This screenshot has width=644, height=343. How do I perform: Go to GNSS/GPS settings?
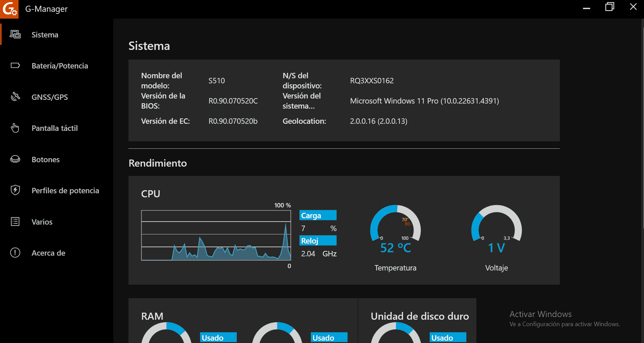(56, 97)
